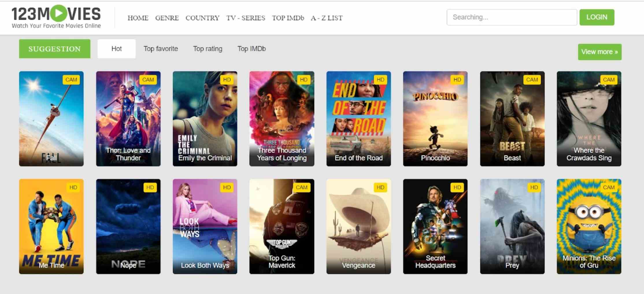Open the COUNTRY menu
The image size is (644, 294).
tap(202, 18)
